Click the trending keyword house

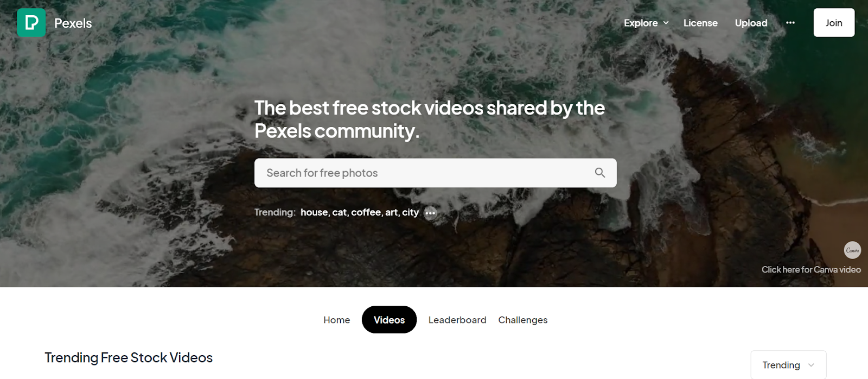pyautogui.click(x=314, y=212)
